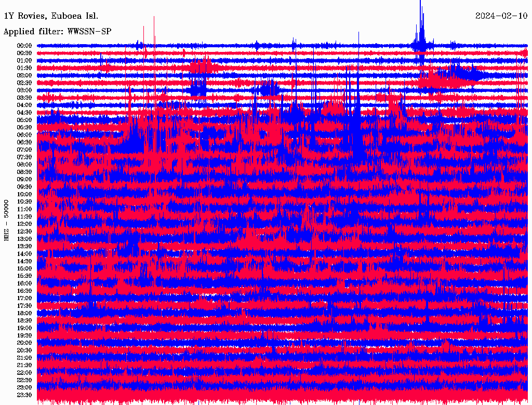Click the 16:30 row label
Screen dimensions: 532x405
24,291
